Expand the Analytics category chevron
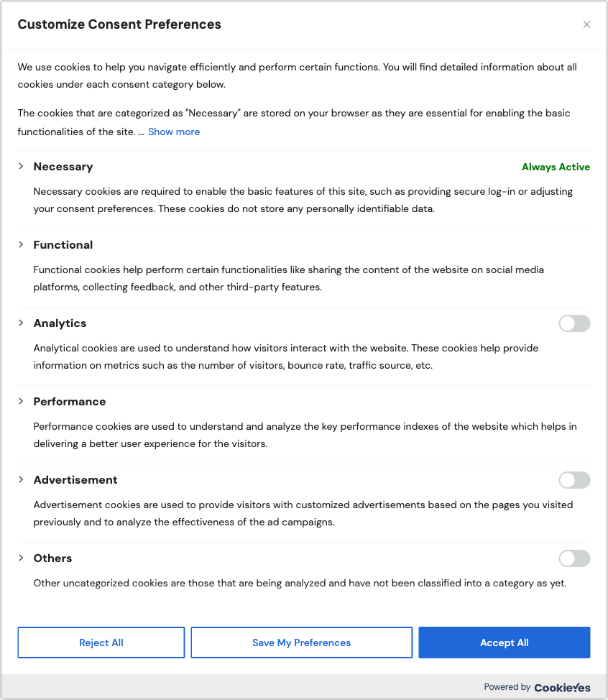Screen dimensions: 608x700 point(21,323)
